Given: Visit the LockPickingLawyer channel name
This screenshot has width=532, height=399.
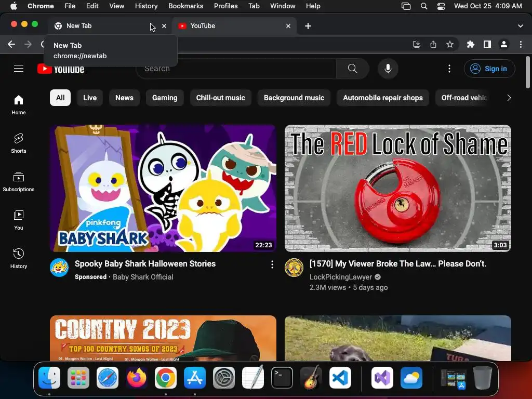Looking at the screenshot, I should click(341, 277).
